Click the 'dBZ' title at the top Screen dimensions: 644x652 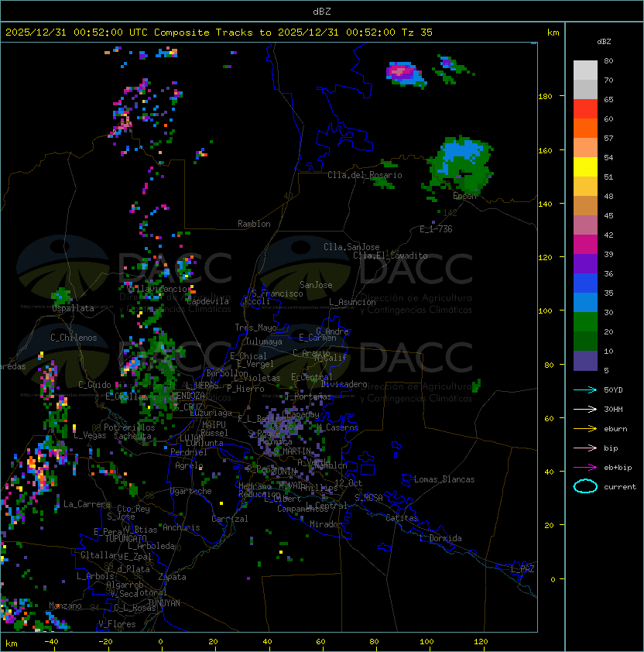point(322,11)
